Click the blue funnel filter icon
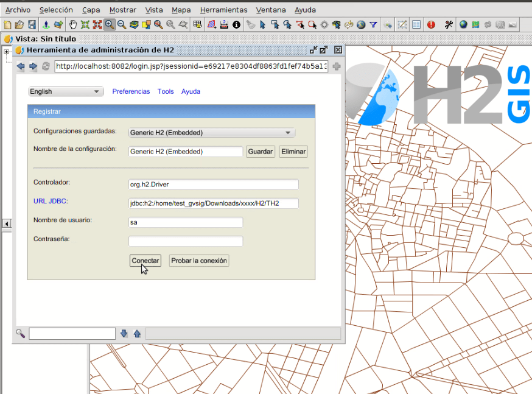 (x=373, y=25)
